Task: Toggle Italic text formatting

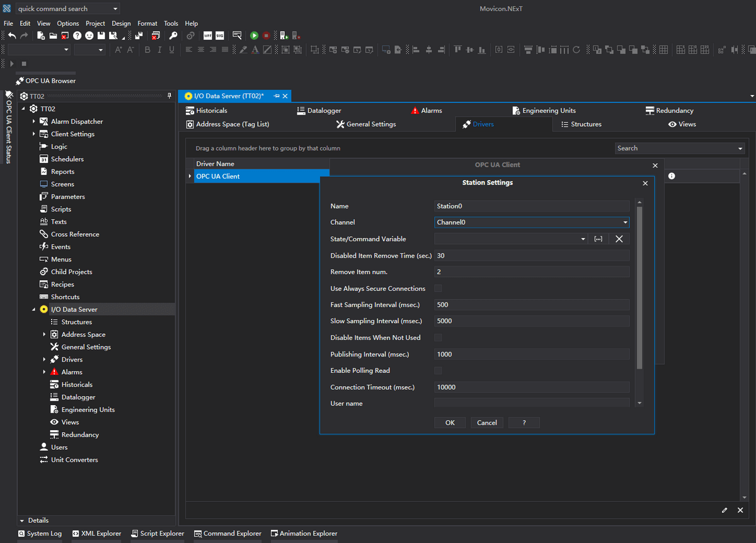Action: [x=159, y=50]
